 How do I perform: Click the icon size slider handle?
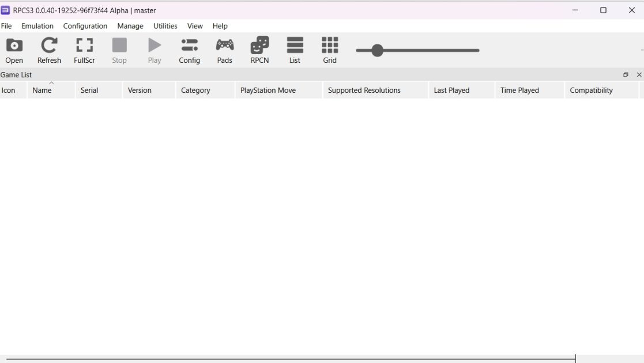pos(377,51)
